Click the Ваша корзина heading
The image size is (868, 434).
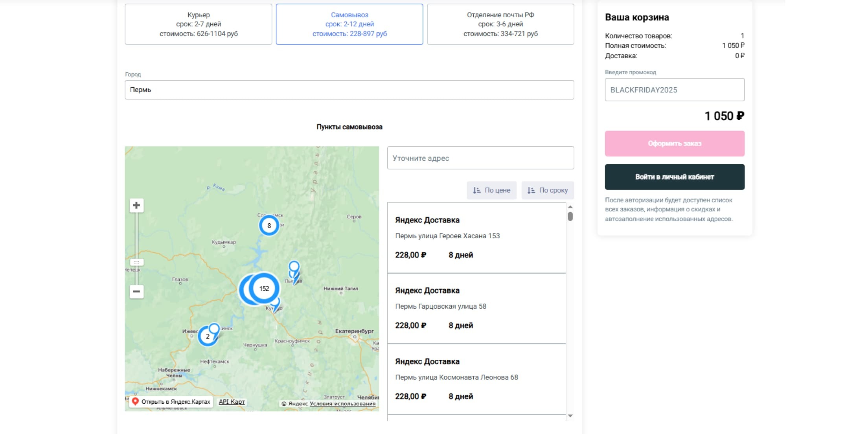click(x=637, y=17)
